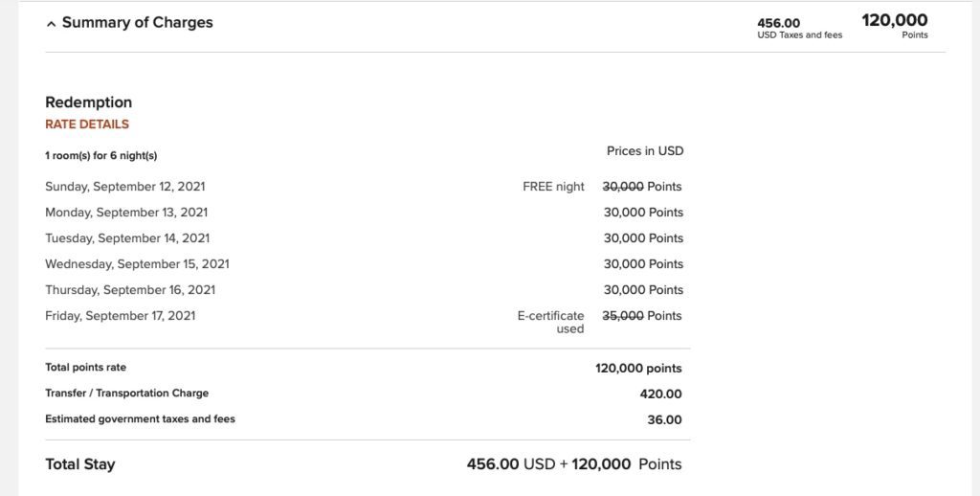Click the 420.00 transfer charge amount
This screenshot has width=980, height=496.
tap(660, 394)
